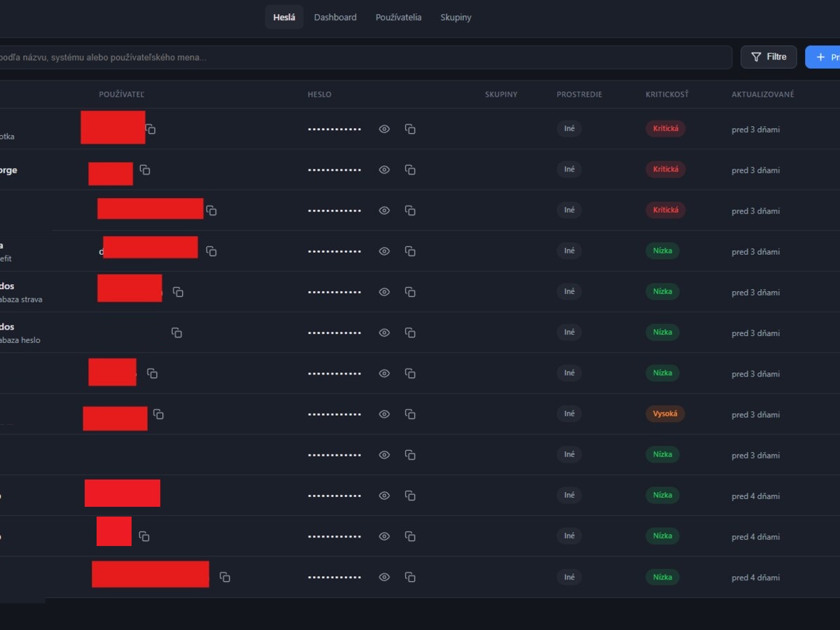Click the eye icon in "abaza heslo" row
This screenshot has height=630, width=840.
[384, 332]
